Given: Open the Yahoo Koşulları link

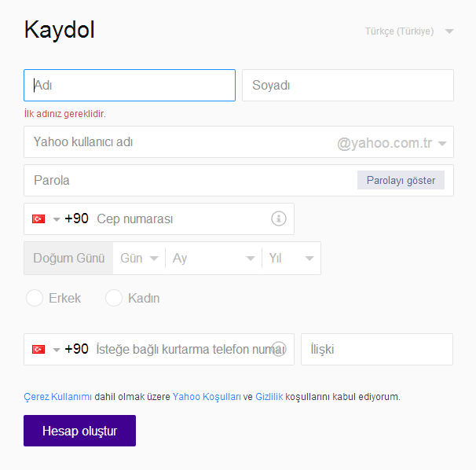Looking at the screenshot, I should pyautogui.click(x=207, y=397).
